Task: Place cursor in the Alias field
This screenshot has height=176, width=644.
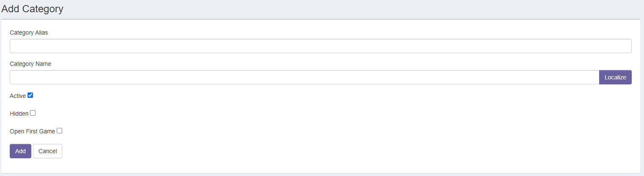Action: [320, 46]
